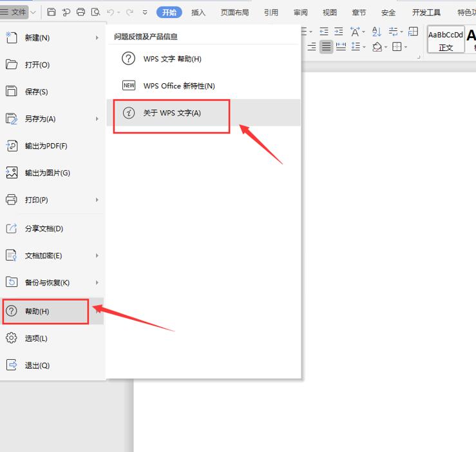Image resolution: width=476 pixels, height=452 pixels.
Task: Open WPS 文字 帮助(H) submenu item
Action: [204, 59]
